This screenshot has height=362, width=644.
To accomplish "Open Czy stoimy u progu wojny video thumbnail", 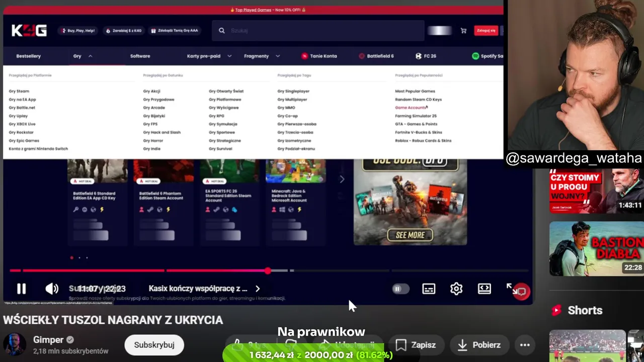I will click(x=596, y=191).
